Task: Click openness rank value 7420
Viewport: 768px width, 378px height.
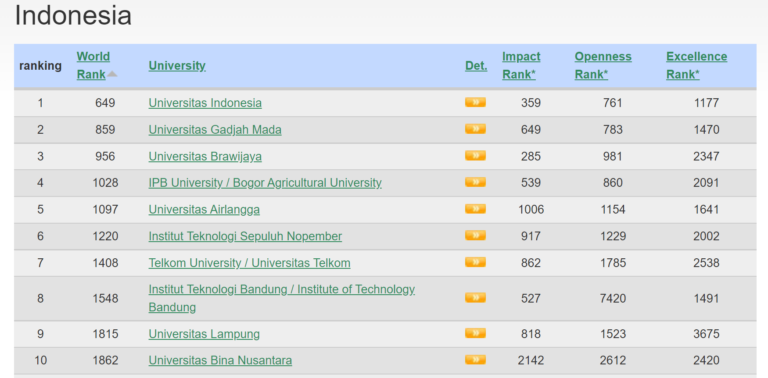Action: pyautogui.click(x=613, y=298)
